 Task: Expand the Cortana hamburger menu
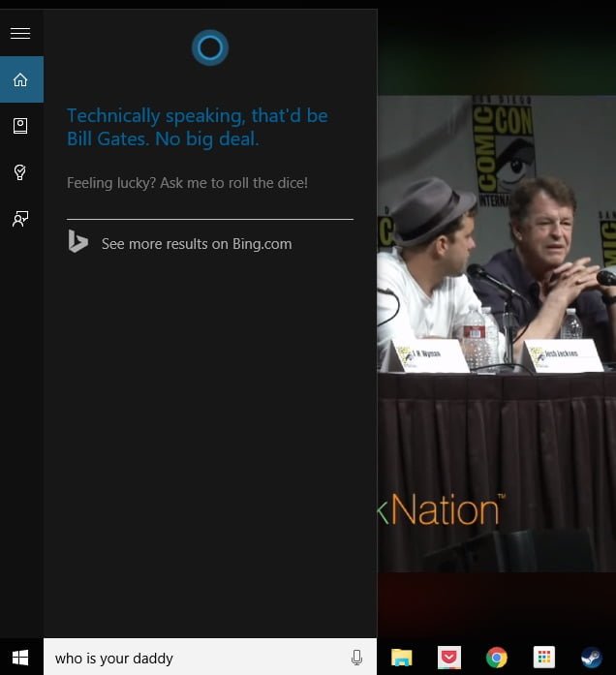(x=20, y=34)
